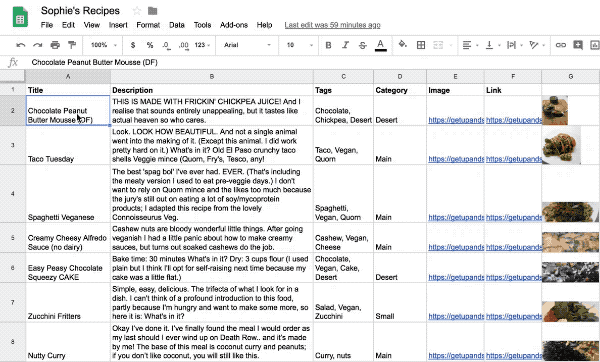Open the 100% zoom dropdown
600x362 pixels.
click(103, 45)
